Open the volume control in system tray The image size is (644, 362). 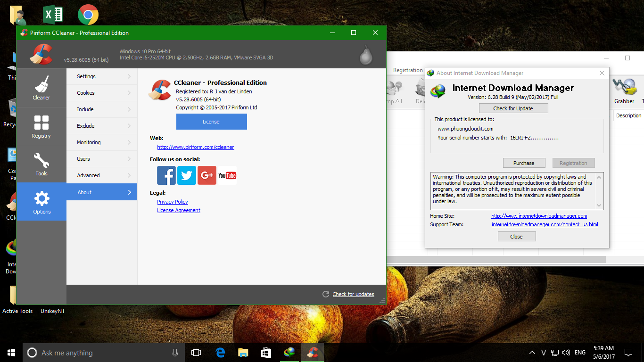[566, 353]
